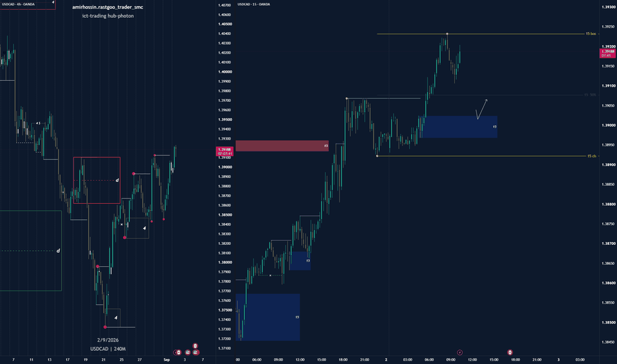
Task: Select the red outlined rectangle on the 4h chart
Action: coord(97,180)
